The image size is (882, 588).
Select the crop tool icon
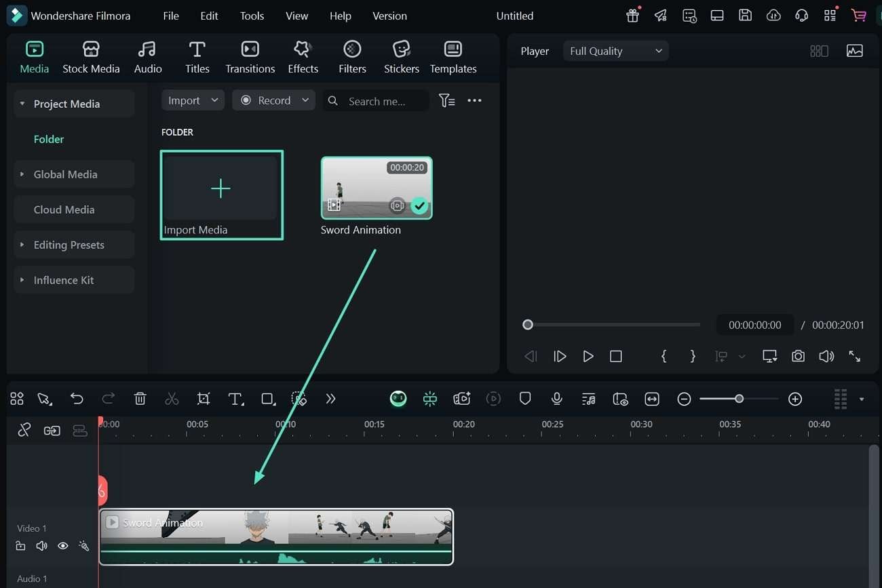tap(204, 399)
